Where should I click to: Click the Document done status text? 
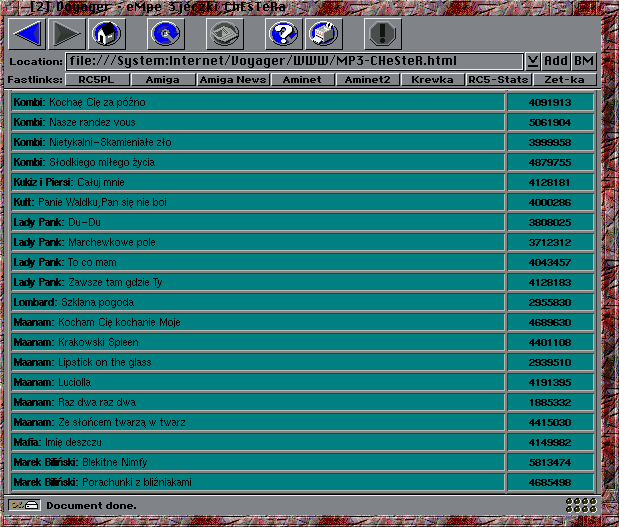(x=91, y=505)
